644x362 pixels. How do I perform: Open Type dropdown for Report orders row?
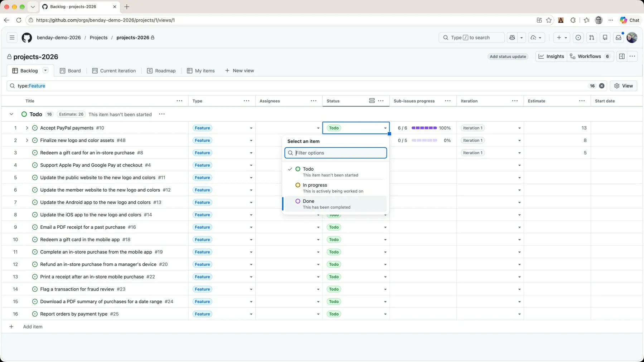pos(251,314)
